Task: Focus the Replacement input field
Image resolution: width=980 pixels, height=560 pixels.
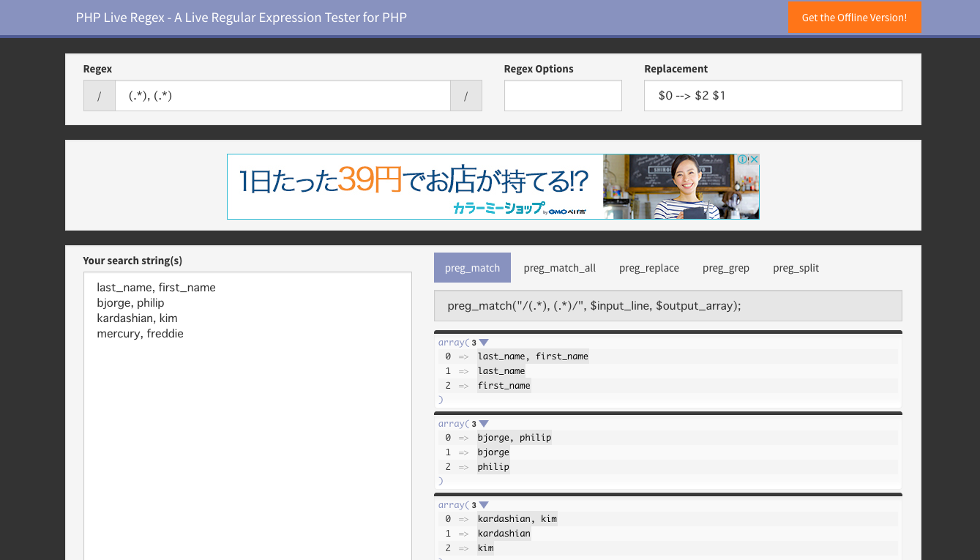Action: pos(773,96)
